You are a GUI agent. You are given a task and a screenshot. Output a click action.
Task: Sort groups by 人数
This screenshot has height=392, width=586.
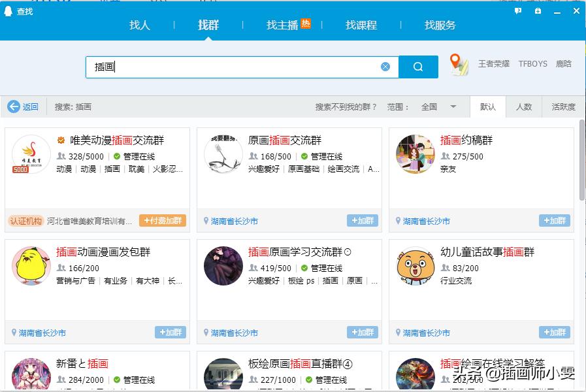coord(525,107)
